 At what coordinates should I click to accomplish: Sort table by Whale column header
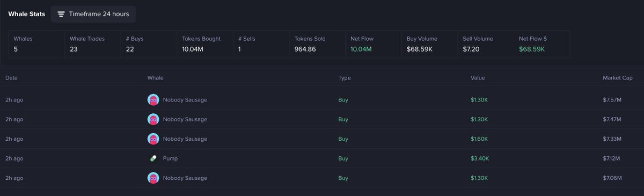(x=155, y=78)
